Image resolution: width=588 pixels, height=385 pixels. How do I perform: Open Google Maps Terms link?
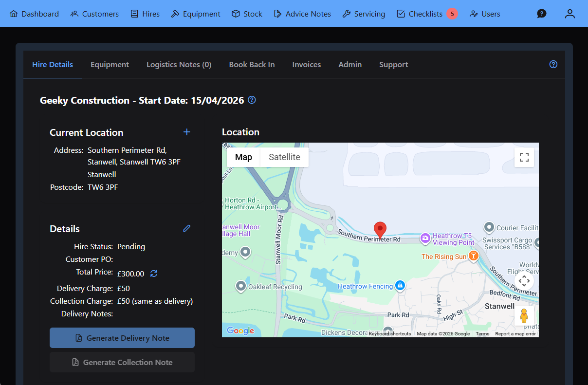482,333
